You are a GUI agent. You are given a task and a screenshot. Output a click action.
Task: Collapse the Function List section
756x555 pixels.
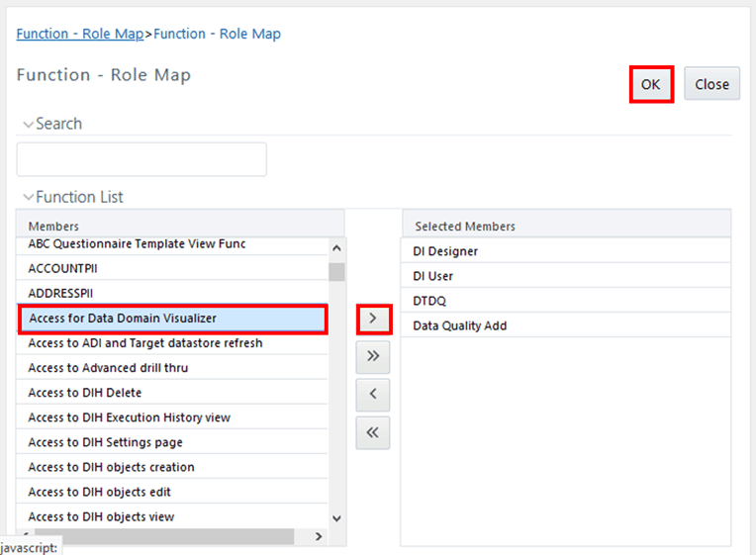(29, 197)
